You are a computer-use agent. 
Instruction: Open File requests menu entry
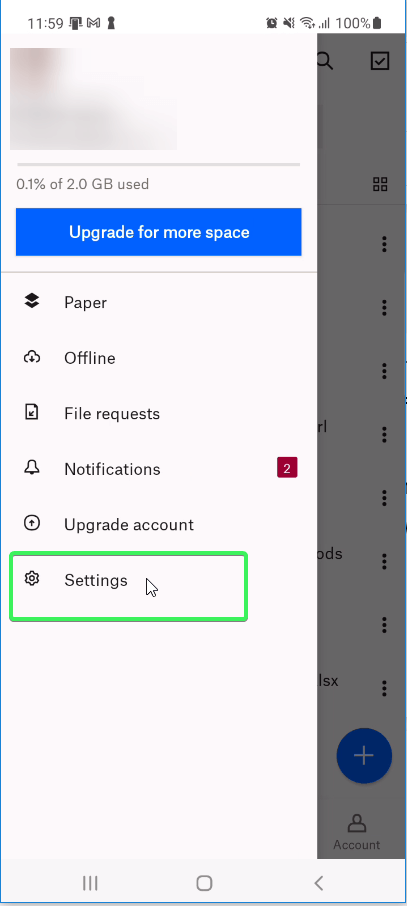[x=158, y=413]
